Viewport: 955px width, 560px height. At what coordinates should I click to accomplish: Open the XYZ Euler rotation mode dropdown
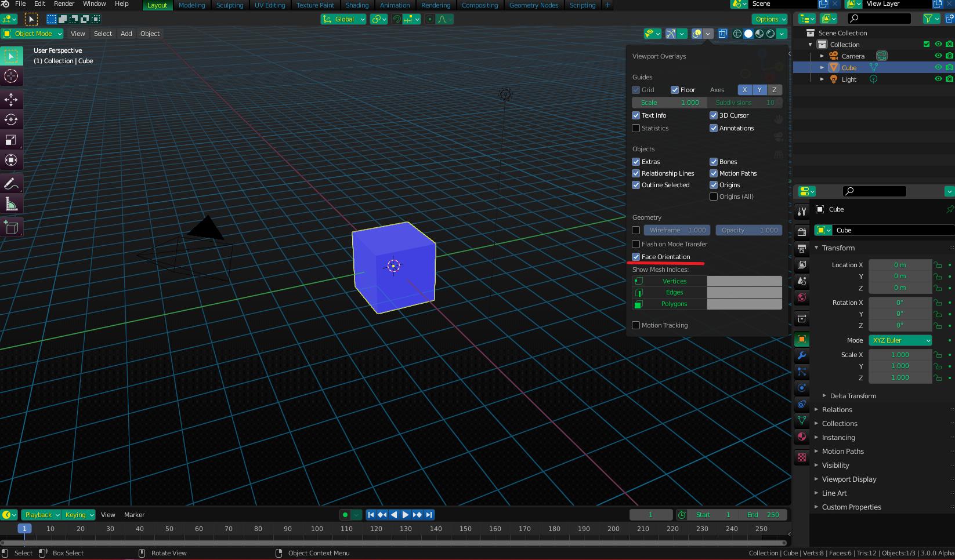coord(900,340)
